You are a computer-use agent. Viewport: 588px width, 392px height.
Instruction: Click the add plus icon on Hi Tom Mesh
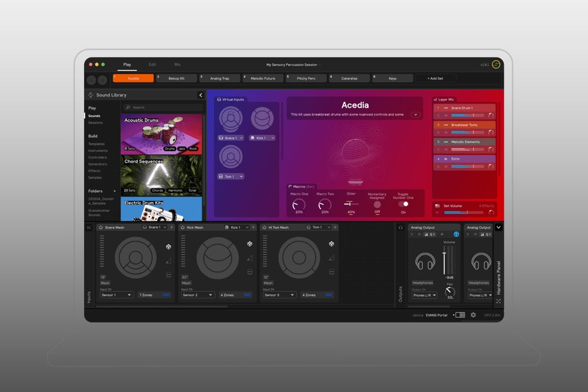(x=335, y=227)
